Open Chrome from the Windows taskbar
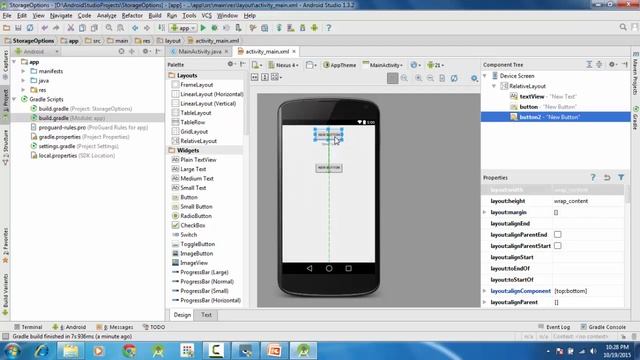 [x=129, y=351]
